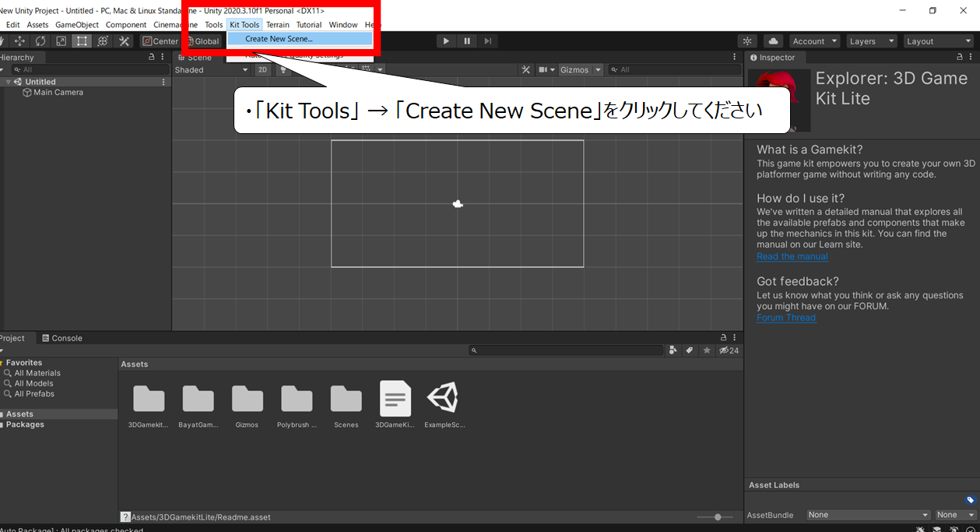Click the Scene view tools wrench icon
The width and height of the screenshot is (980, 532).
(x=526, y=70)
